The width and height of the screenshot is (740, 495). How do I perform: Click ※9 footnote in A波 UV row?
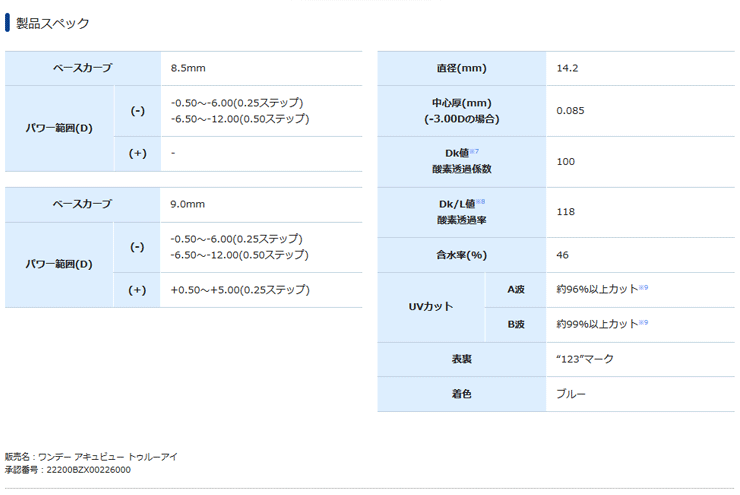pos(644,288)
